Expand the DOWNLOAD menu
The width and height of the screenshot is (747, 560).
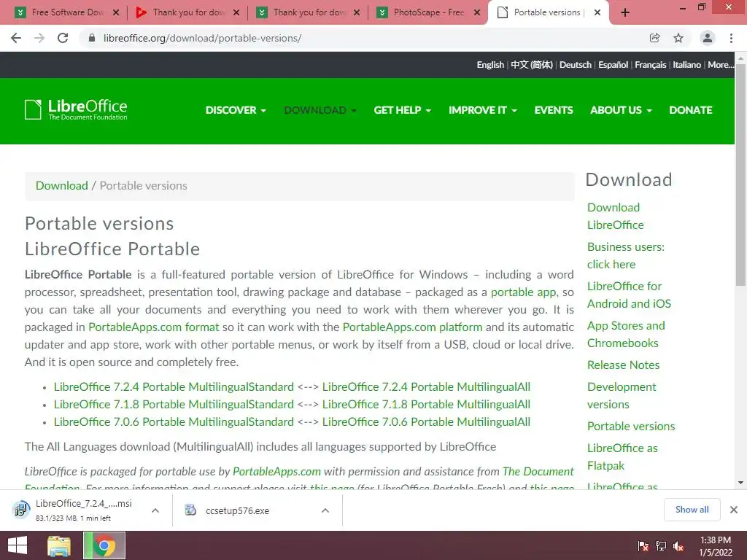tap(320, 110)
